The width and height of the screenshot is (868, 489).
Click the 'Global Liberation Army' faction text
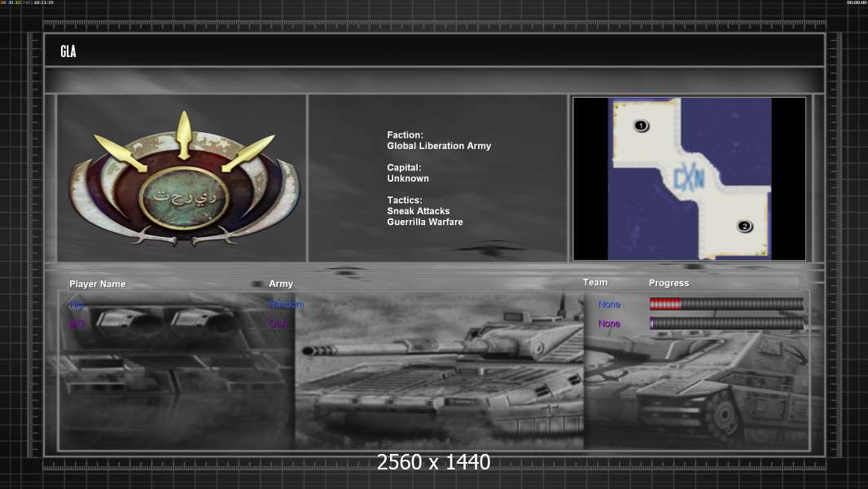439,146
